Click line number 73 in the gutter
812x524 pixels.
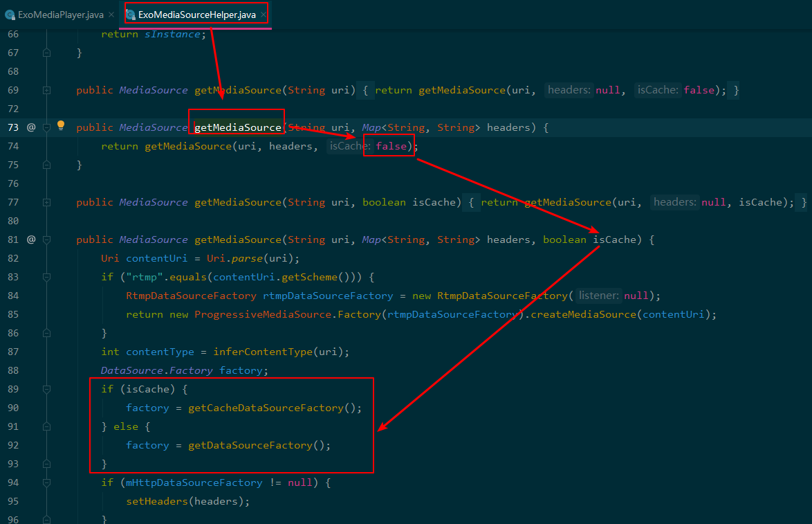click(13, 127)
